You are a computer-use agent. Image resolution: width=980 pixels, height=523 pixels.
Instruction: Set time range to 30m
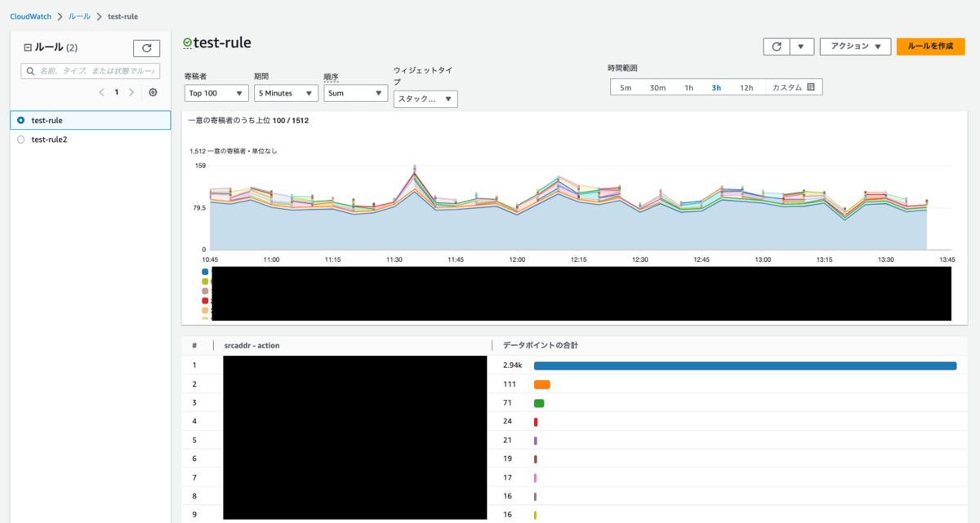click(x=657, y=87)
